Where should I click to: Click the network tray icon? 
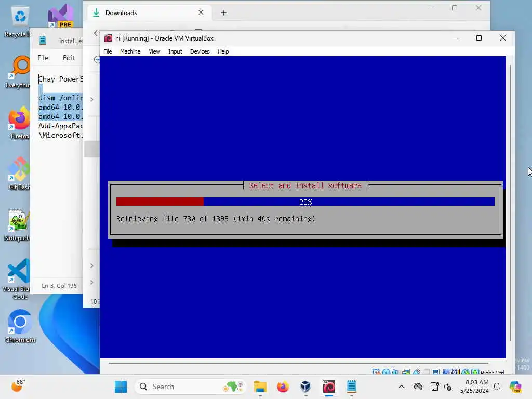[434, 387]
